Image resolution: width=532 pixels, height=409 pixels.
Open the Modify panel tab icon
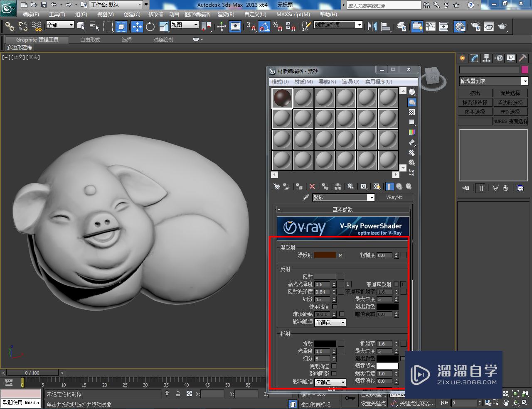(474, 58)
